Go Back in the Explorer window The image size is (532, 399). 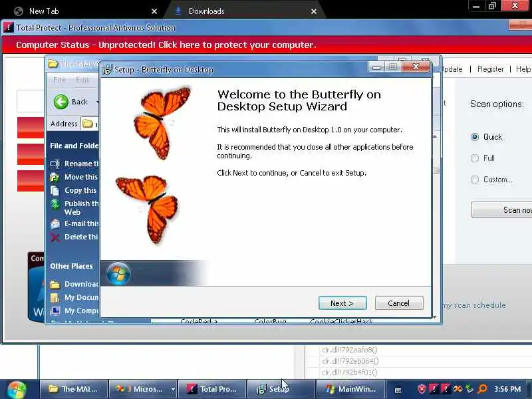tap(70, 102)
